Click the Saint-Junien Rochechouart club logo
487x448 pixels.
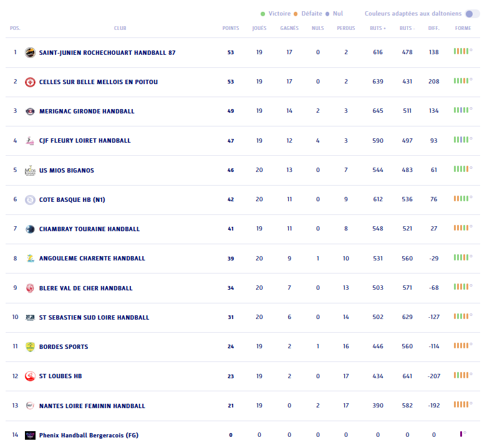(30, 52)
